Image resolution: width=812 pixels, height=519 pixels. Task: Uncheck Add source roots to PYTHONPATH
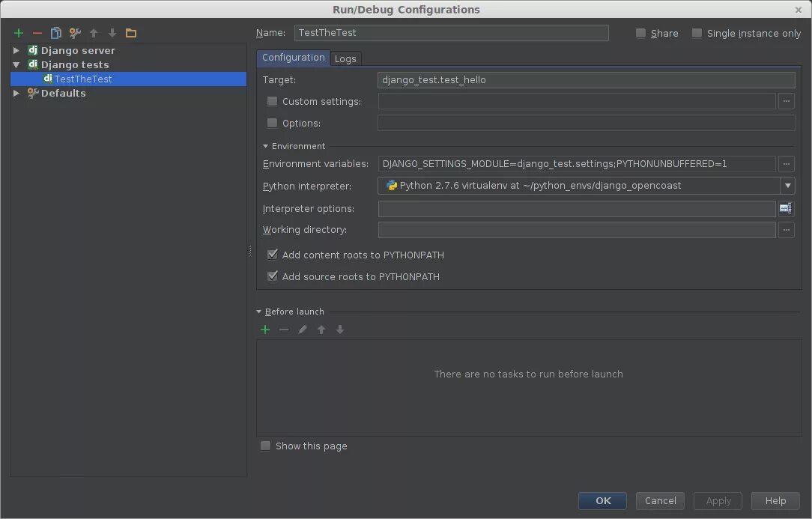pyautogui.click(x=273, y=276)
